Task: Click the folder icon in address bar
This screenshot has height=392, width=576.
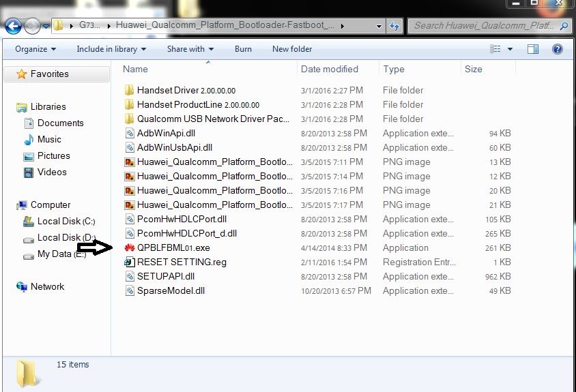Action: 58,26
